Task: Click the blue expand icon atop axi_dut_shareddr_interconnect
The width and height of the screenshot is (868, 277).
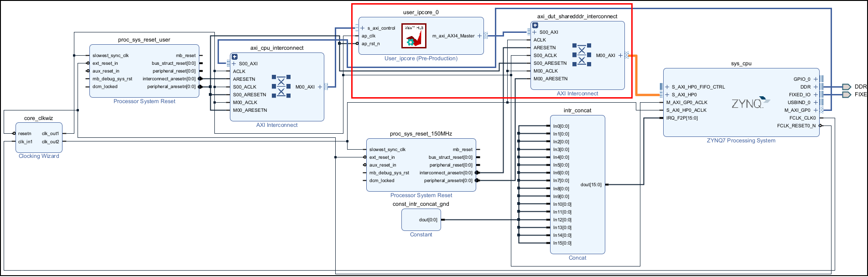Action: [535, 26]
